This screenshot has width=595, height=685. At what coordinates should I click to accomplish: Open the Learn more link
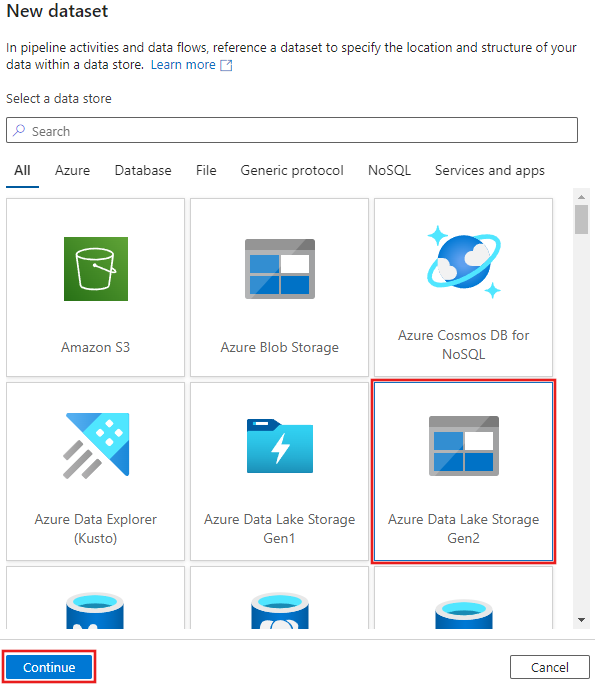(183, 65)
